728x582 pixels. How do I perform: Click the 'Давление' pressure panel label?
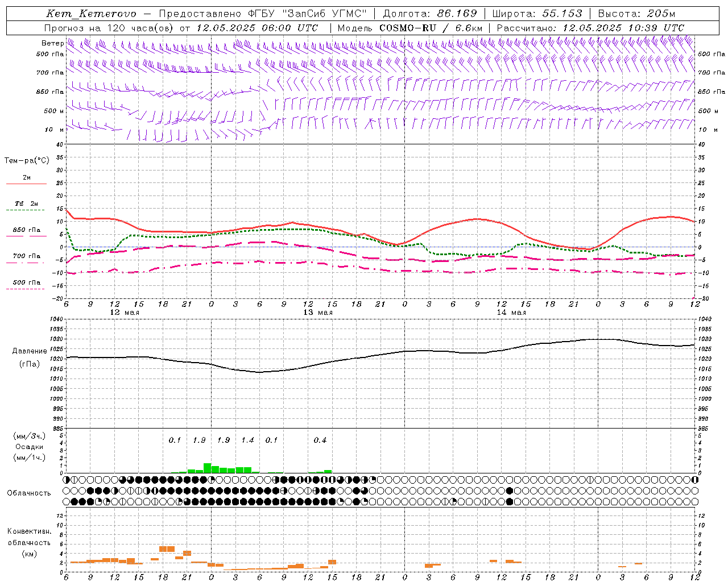pyautogui.click(x=29, y=351)
